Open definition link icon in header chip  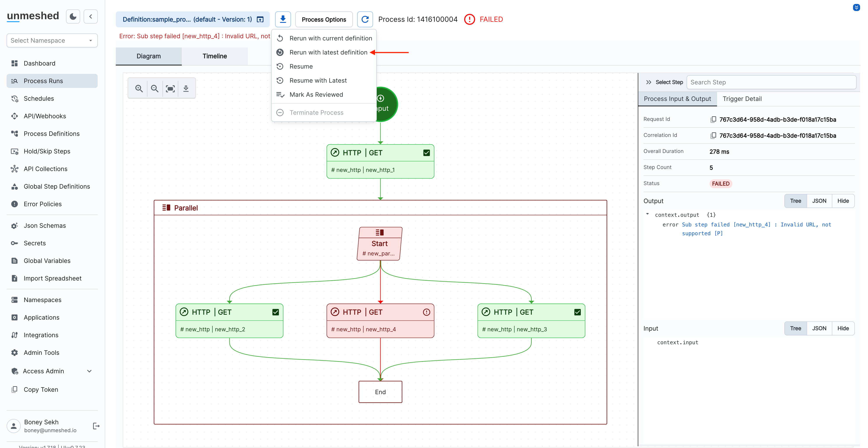pyautogui.click(x=260, y=20)
